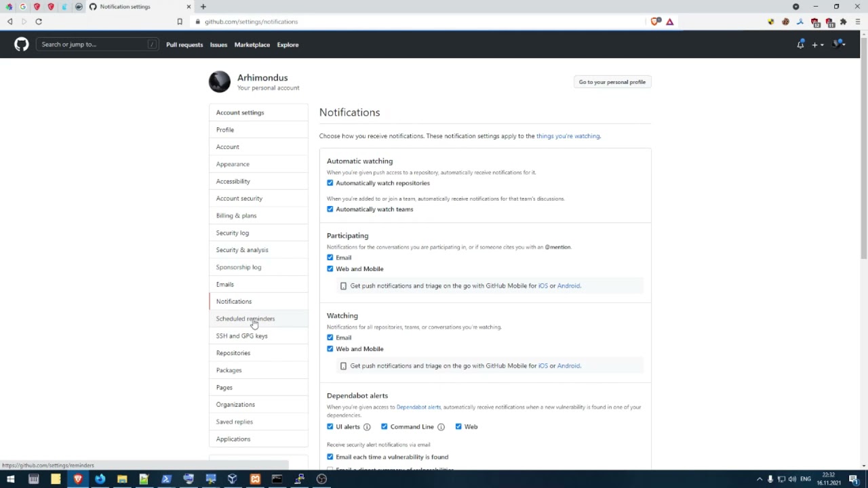Click the Brave Shields lion icon
This screenshot has height=488, width=868.
655,22
